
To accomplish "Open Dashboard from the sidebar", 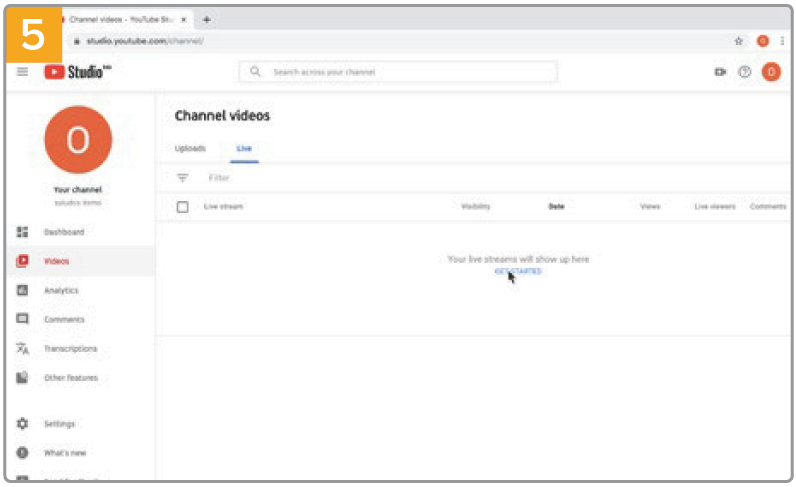I will 63,232.
